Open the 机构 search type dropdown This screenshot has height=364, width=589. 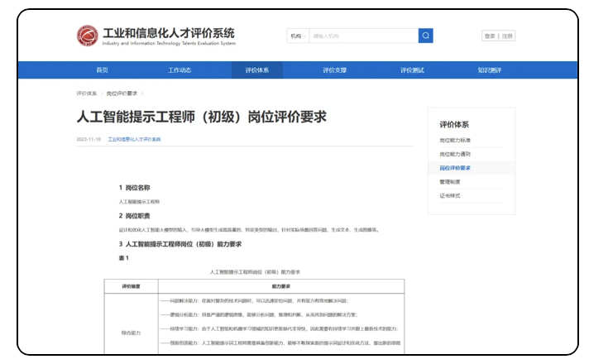[x=297, y=36]
